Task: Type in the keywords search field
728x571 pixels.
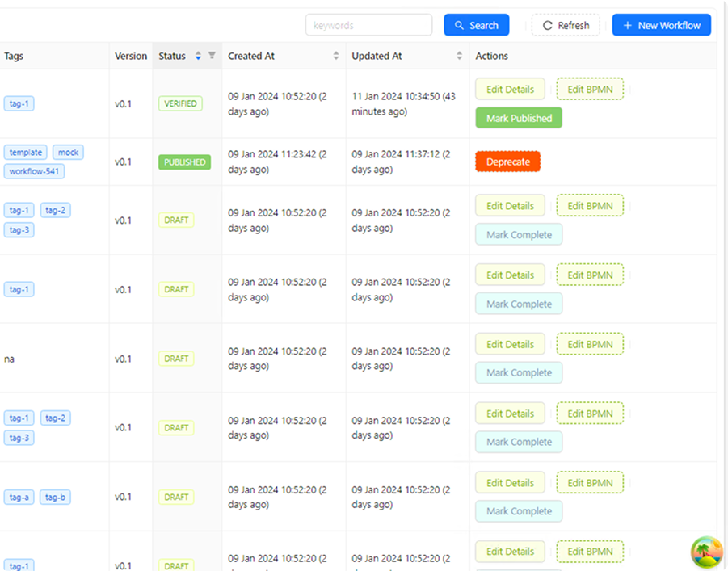Action: coord(368,25)
